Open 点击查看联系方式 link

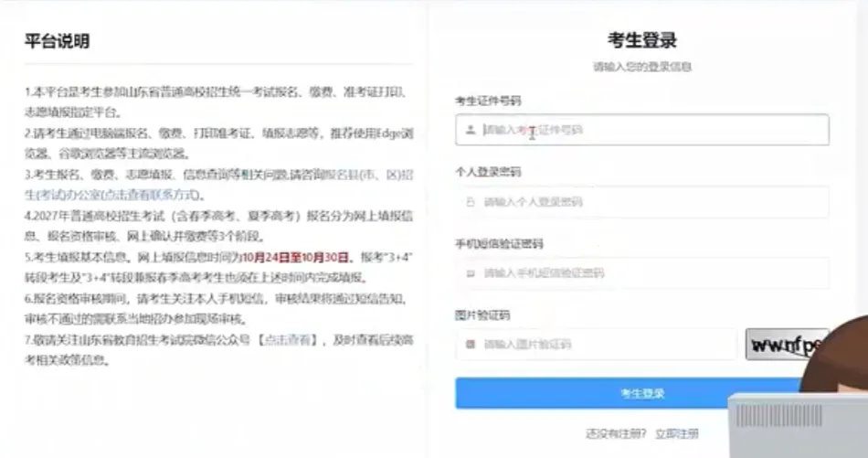pos(153,195)
